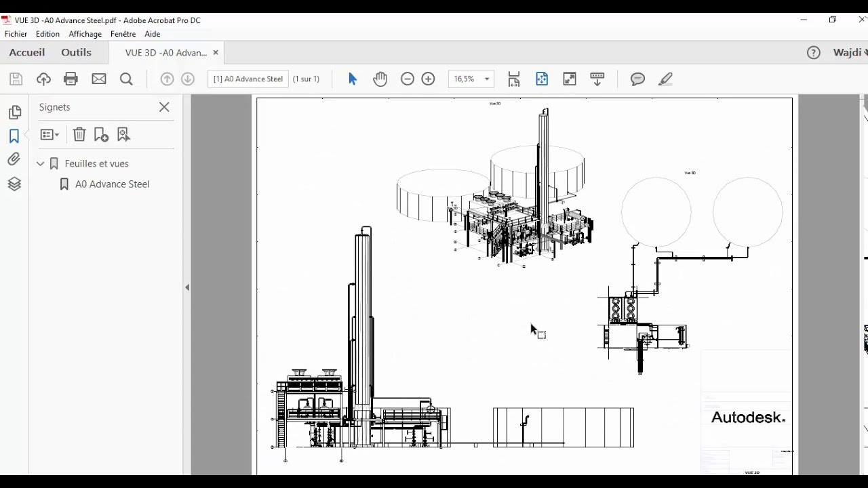
Task: Open the page thumbnails panel icon
Action: coord(14,113)
